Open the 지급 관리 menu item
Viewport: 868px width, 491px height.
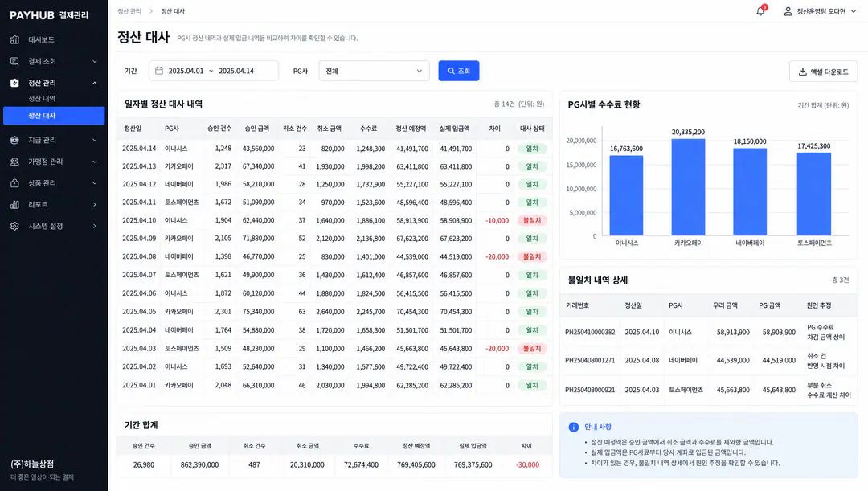54,140
